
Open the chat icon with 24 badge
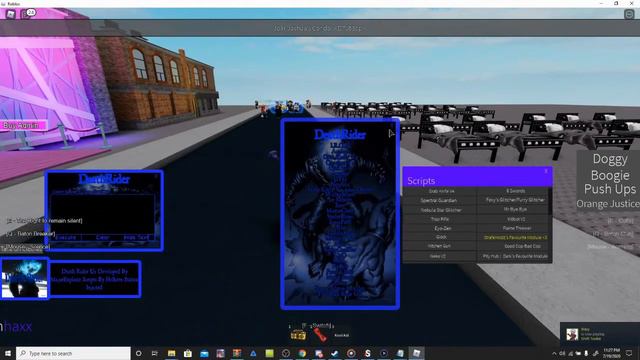coord(28,13)
